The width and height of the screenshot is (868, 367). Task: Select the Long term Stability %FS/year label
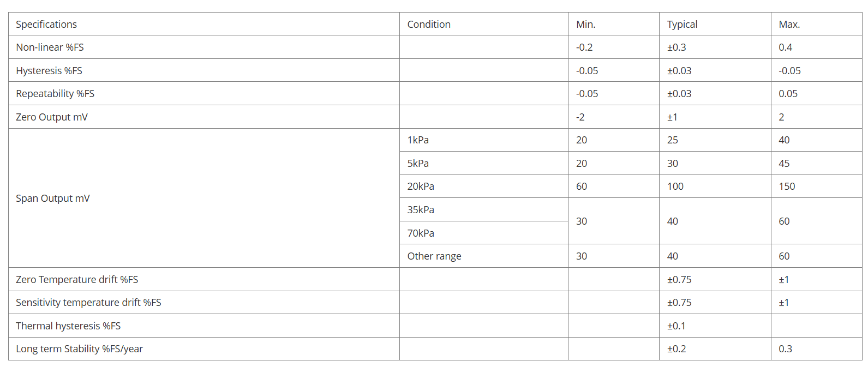click(79, 349)
